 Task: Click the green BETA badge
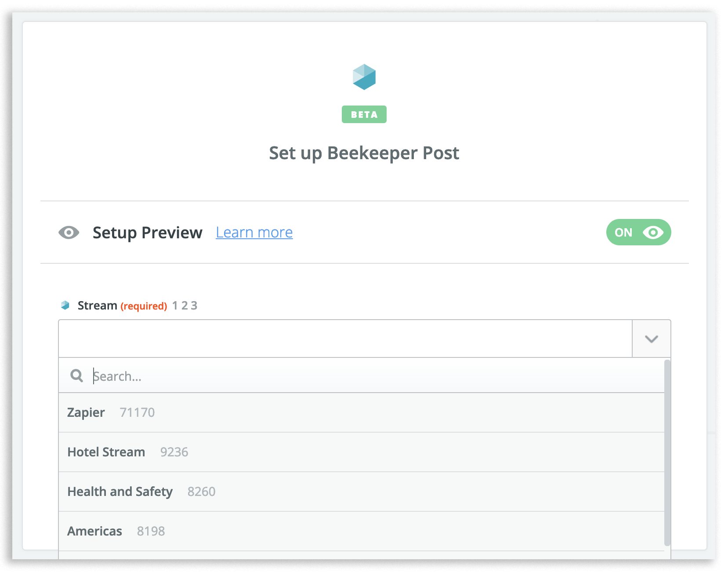click(364, 114)
